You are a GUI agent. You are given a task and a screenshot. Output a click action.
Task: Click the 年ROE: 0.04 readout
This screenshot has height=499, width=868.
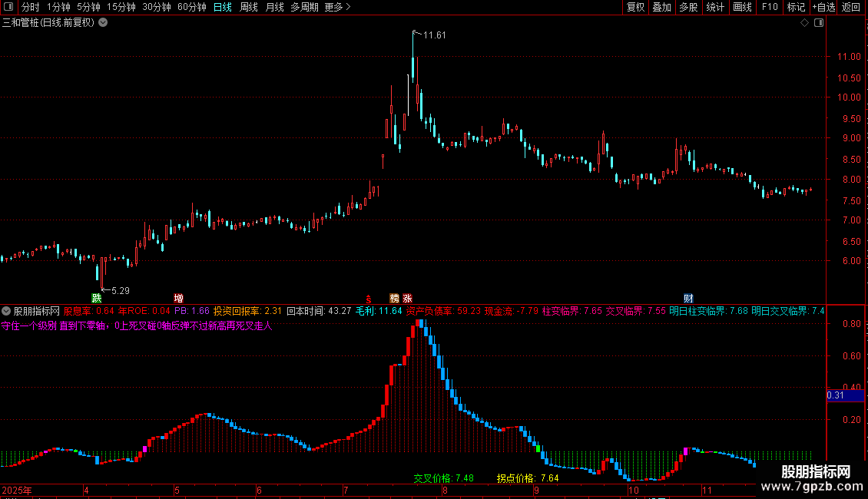pyautogui.click(x=144, y=311)
